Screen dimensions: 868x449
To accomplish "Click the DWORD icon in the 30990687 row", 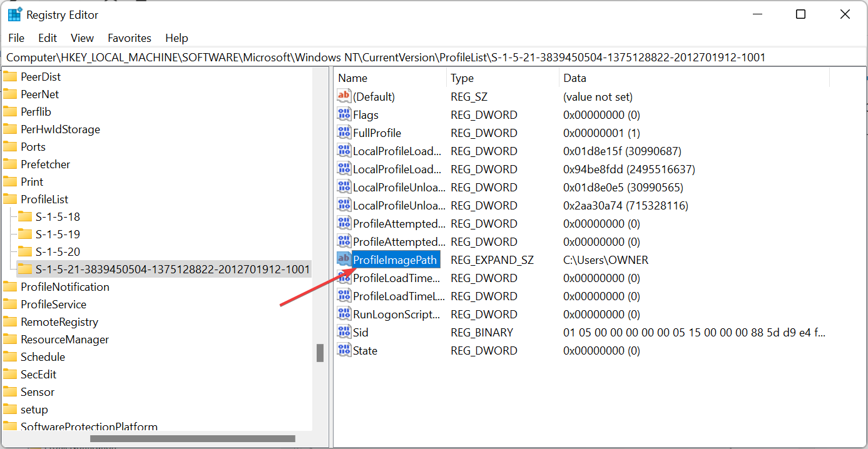I will tap(344, 151).
